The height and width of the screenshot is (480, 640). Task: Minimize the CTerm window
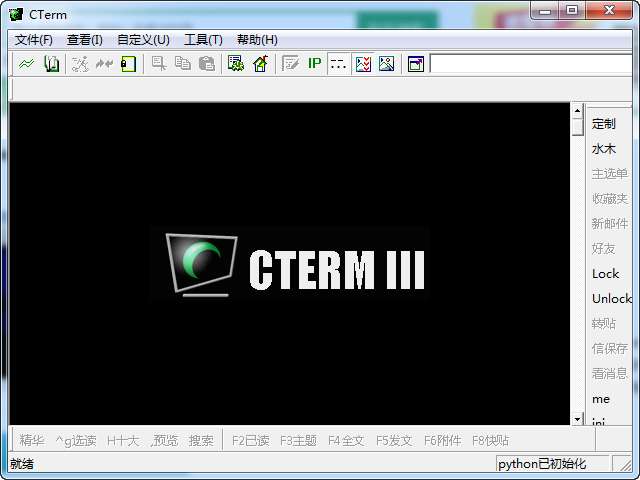pyautogui.click(x=545, y=11)
